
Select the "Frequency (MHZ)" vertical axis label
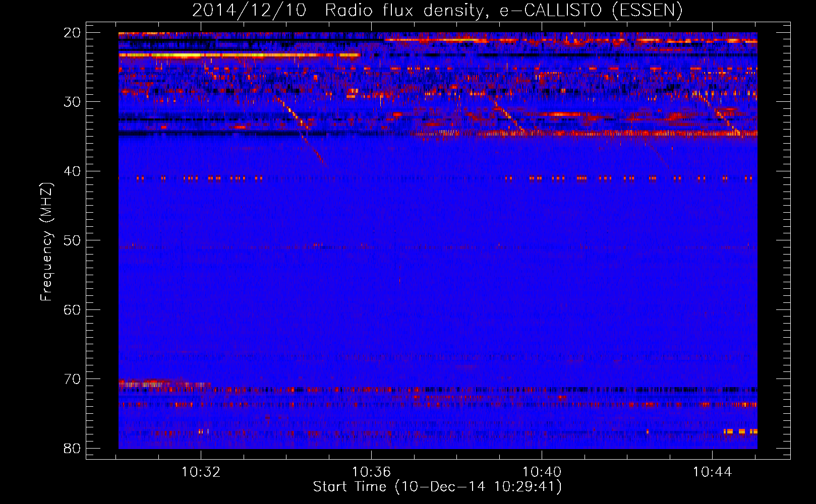(46, 242)
